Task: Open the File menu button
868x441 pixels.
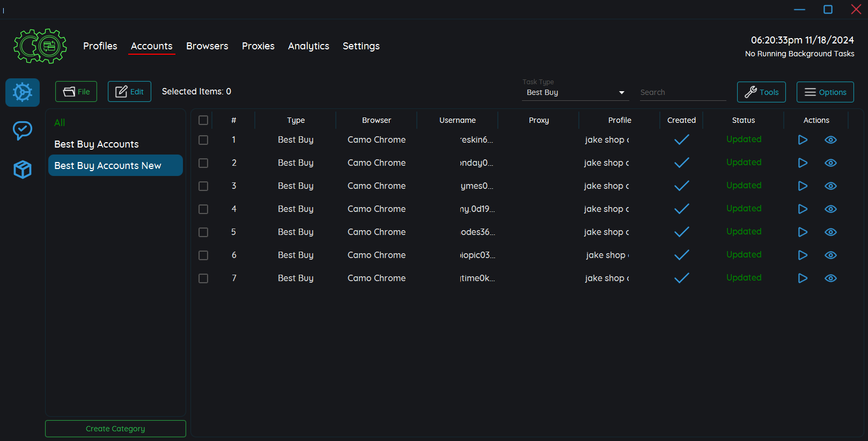Action: (76, 92)
